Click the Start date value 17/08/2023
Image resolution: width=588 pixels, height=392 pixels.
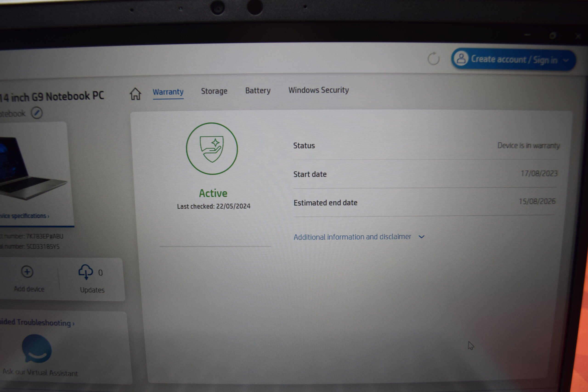[539, 174]
